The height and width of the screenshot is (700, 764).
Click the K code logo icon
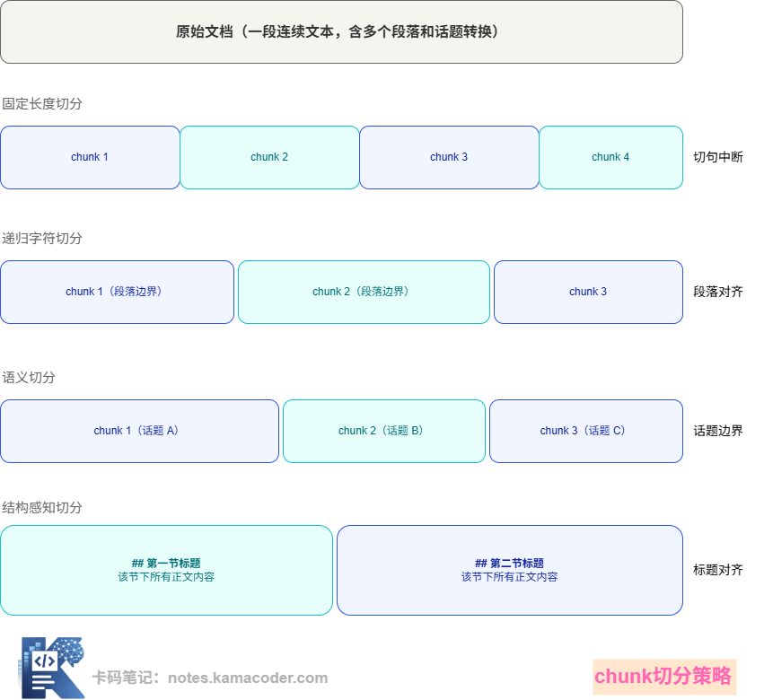(52, 668)
